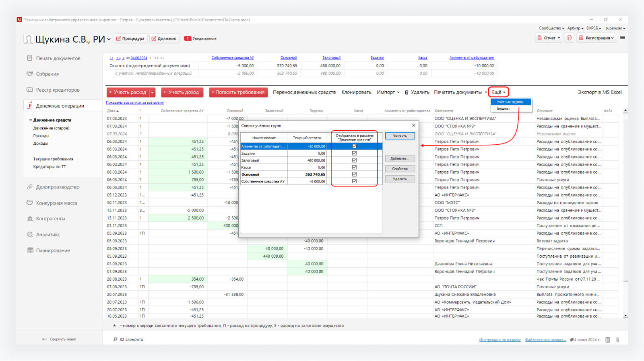This screenshot has width=644, height=361.
Task: Open Реестр кредиторов sidebar section
Action: point(53,90)
